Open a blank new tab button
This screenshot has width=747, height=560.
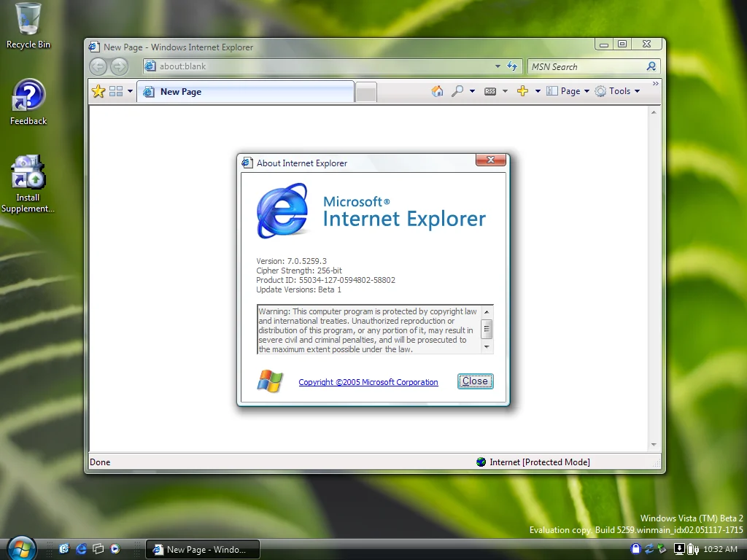pos(366,93)
